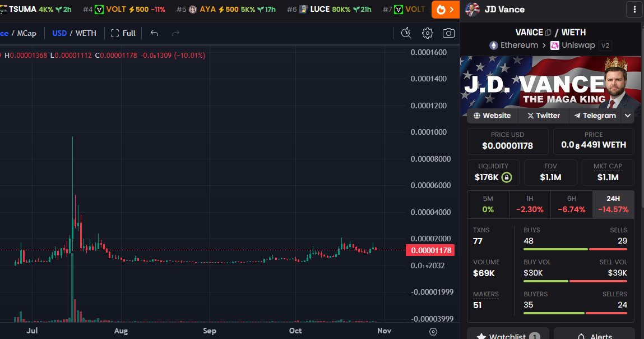Click the LIQUIDITY $176K value
644x339 pixels.
pos(487,177)
